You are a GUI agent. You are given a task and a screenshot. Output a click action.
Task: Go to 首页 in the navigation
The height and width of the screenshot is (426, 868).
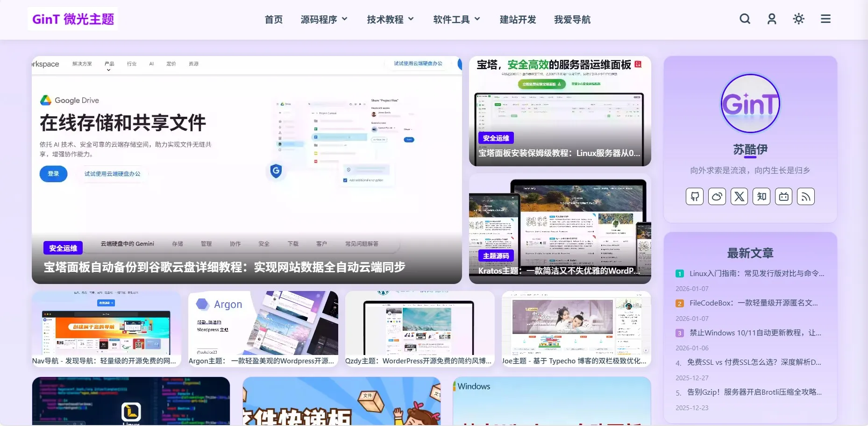click(274, 20)
